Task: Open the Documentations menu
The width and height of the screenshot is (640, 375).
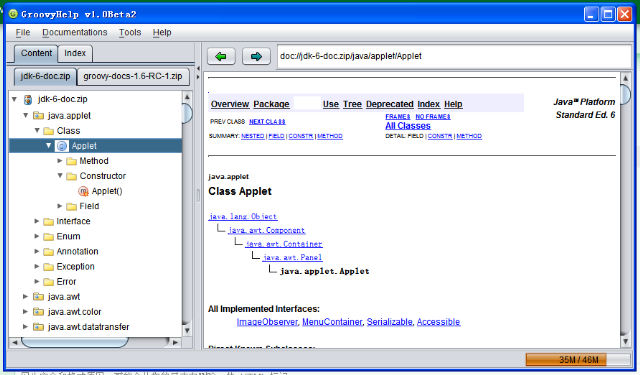Action: point(75,32)
